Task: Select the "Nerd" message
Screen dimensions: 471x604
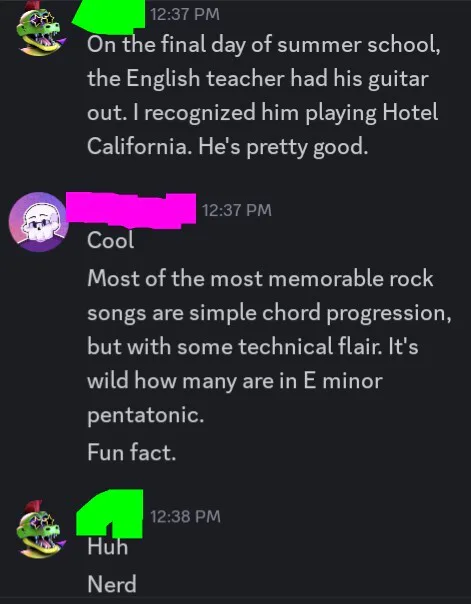Action: tap(112, 584)
